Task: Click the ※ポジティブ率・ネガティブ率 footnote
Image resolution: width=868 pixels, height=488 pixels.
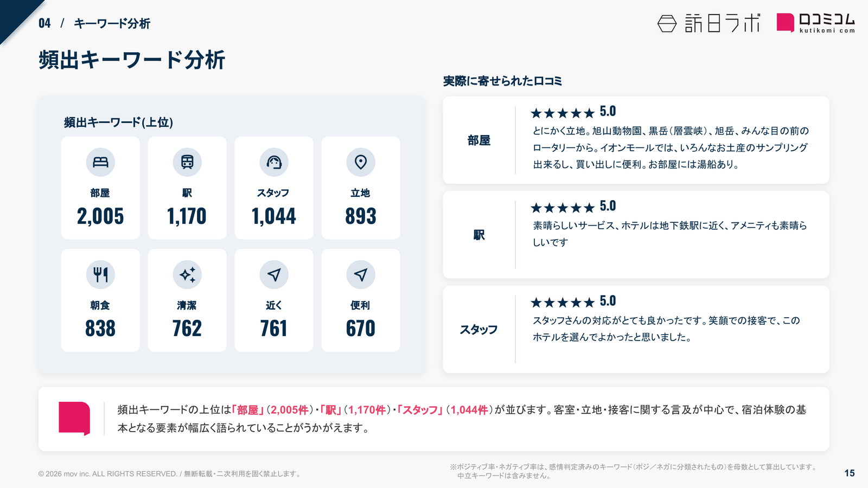Action: [634, 471]
